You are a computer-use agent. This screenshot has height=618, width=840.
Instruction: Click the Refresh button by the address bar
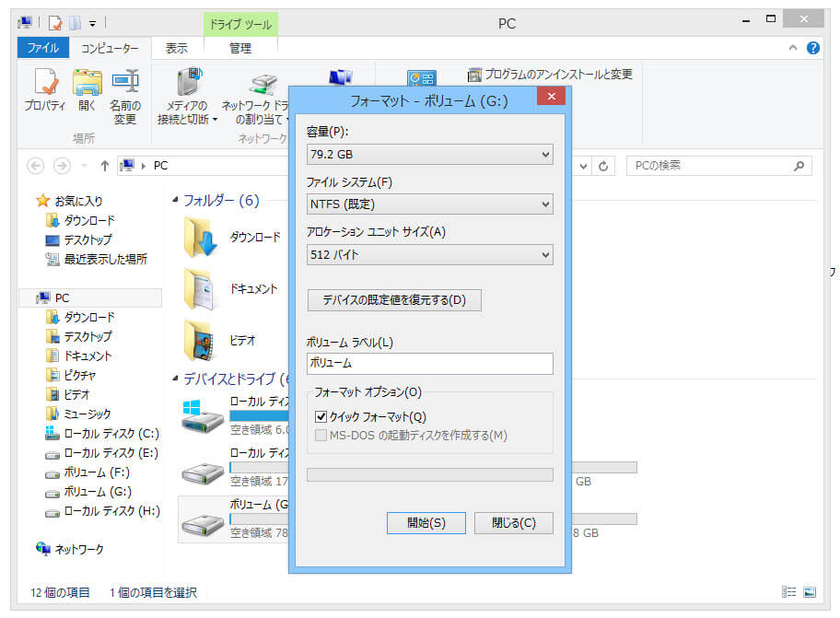(x=603, y=166)
